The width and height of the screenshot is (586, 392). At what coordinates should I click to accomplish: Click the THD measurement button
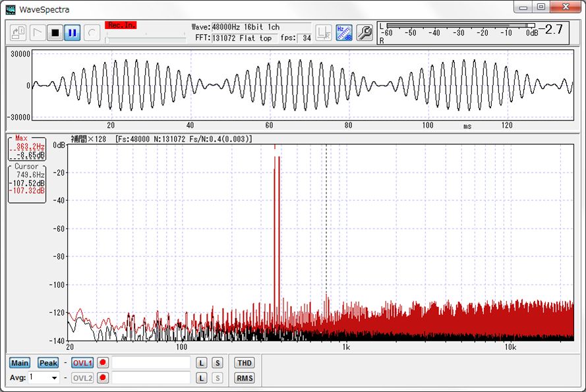[243, 362]
